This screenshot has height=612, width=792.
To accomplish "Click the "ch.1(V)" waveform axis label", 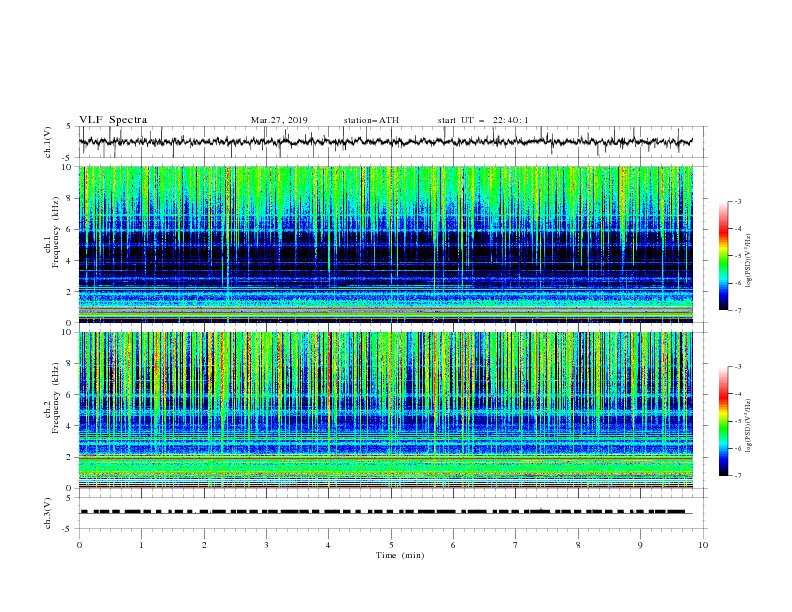I will [48, 142].
